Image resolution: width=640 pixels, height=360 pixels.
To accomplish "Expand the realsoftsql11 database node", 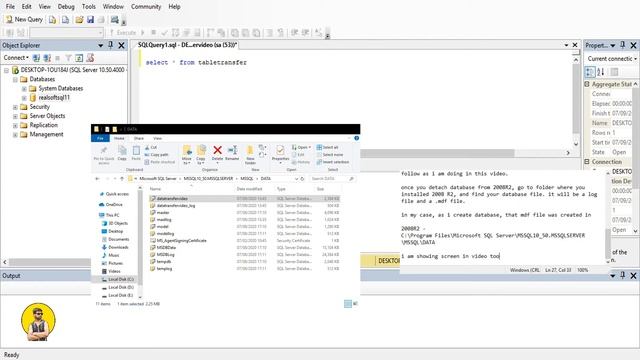I will (24, 98).
